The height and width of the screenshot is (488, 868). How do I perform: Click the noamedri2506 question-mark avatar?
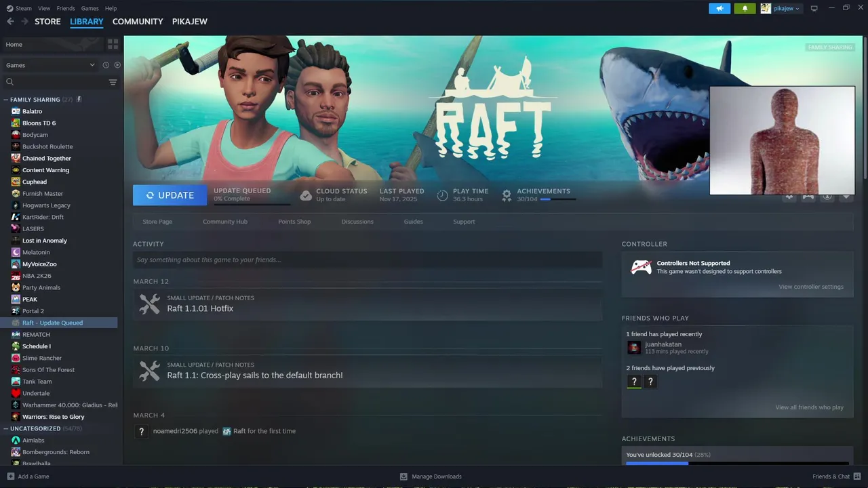(x=141, y=431)
